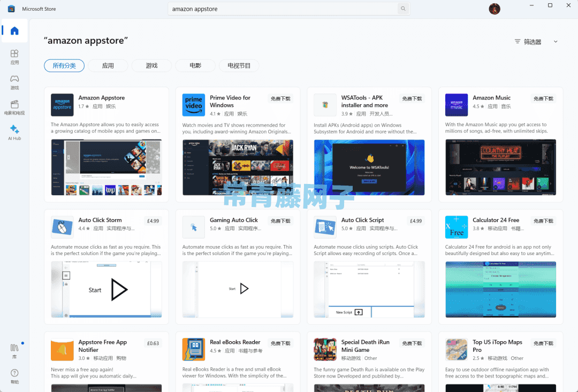Click the 'Never miss a free app again!' text
The width and height of the screenshot is (578, 392).
82,370
